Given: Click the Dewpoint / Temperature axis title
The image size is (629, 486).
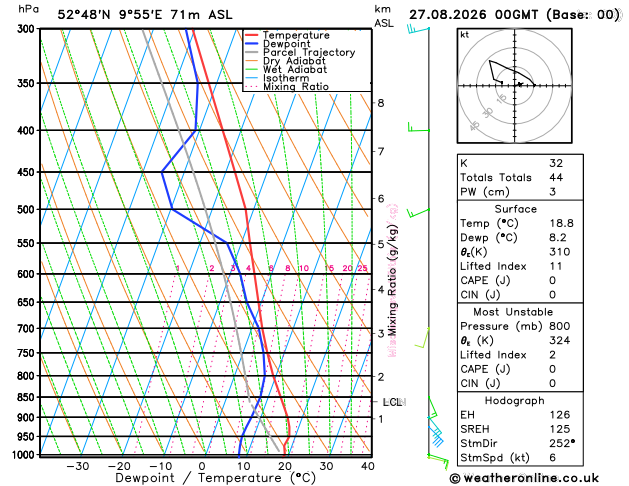Looking at the screenshot, I should (215, 478).
